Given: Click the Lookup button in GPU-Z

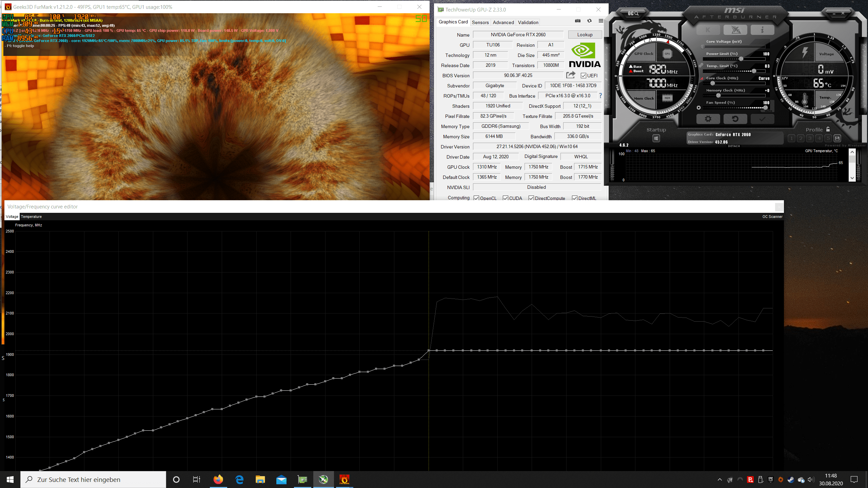Looking at the screenshot, I should (585, 35).
